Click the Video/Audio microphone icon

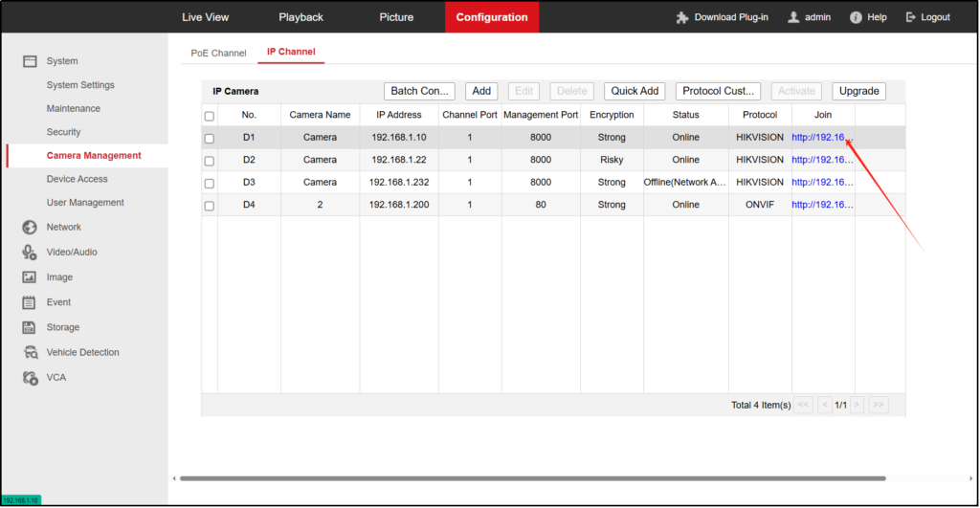pos(30,252)
